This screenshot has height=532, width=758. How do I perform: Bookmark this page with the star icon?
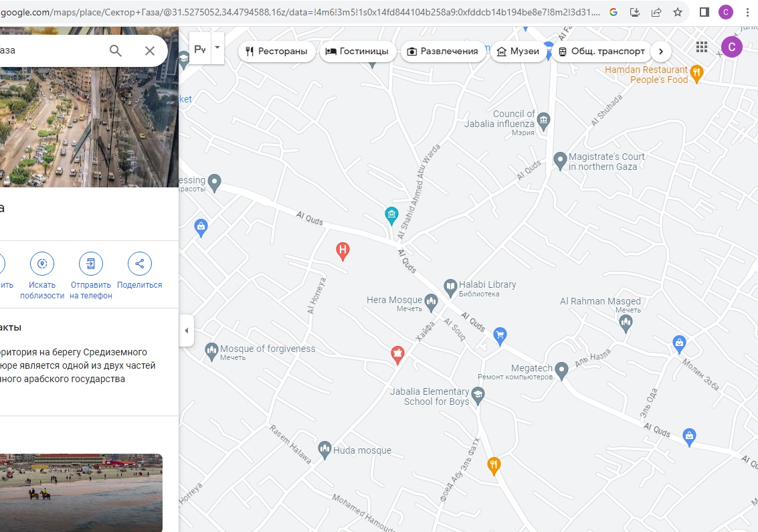point(678,12)
